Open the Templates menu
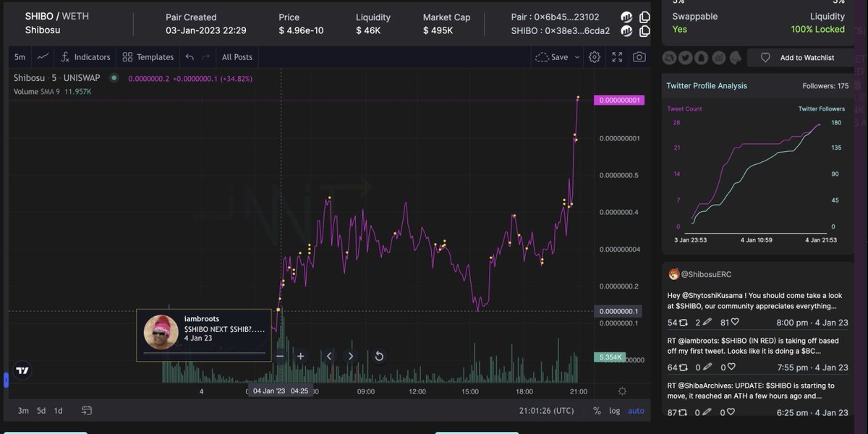The width and height of the screenshot is (868, 434). tap(148, 57)
